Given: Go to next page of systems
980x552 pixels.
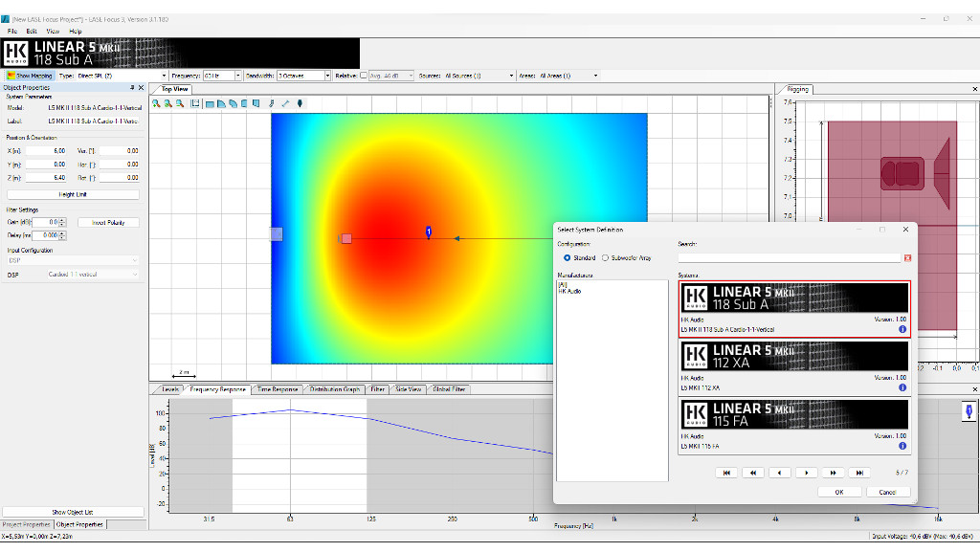Looking at the screenshot, I should (806, 473).
